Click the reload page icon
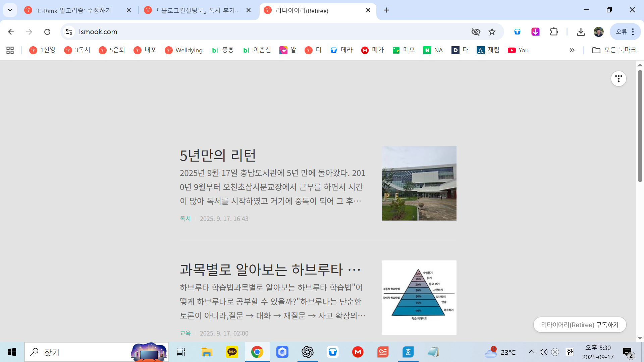 point(47,32)
